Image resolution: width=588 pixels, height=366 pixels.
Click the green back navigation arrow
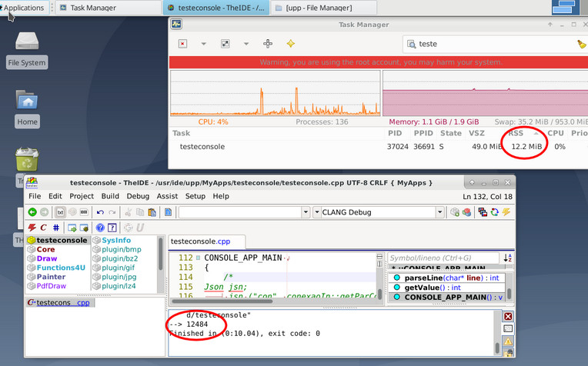(32, 212)
